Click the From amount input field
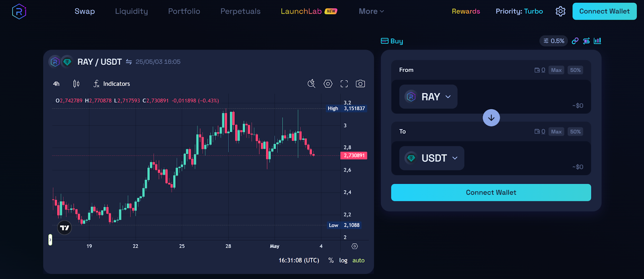The height and width of the screenshot is (279, 644). click(524, 96)
